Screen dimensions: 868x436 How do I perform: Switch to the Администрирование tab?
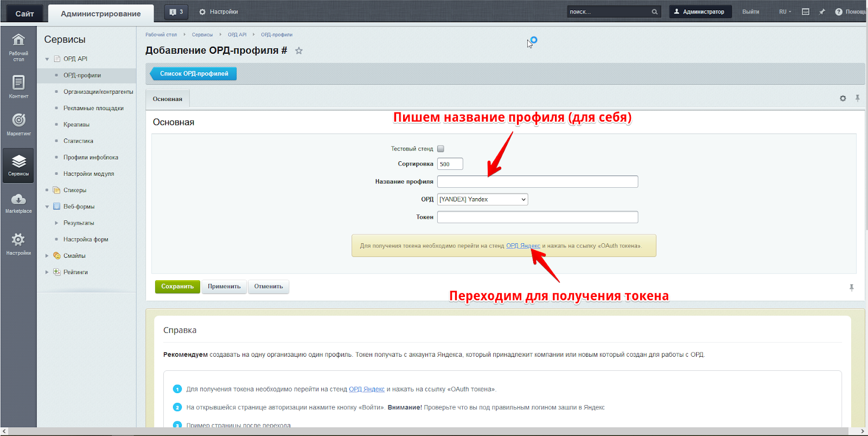tap(101, 14)
